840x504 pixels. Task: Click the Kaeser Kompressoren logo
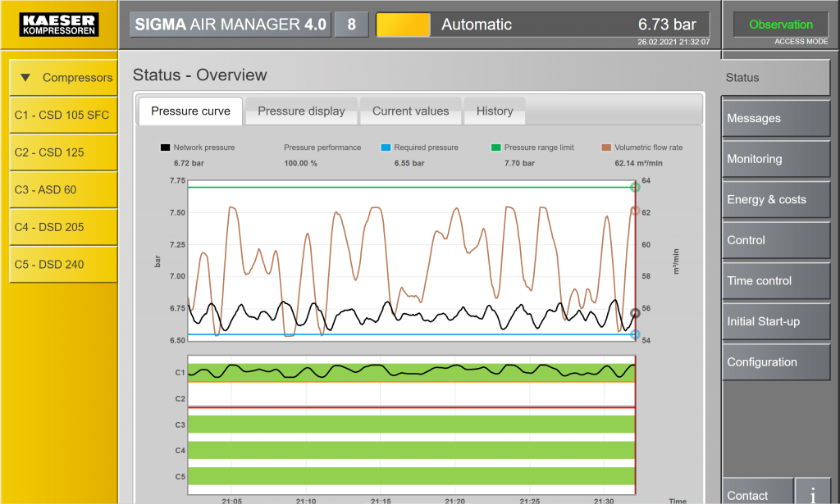[x=59, y=25]
